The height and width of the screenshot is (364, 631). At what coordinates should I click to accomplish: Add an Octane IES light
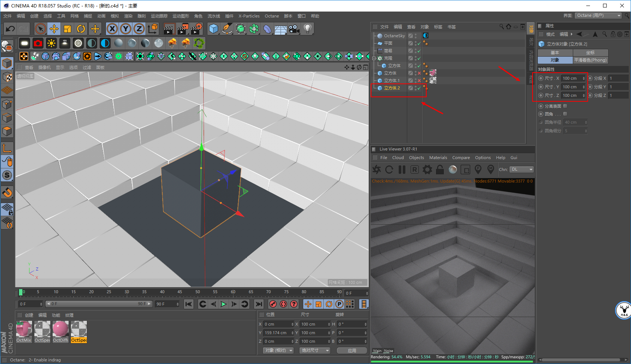point(65,44)
